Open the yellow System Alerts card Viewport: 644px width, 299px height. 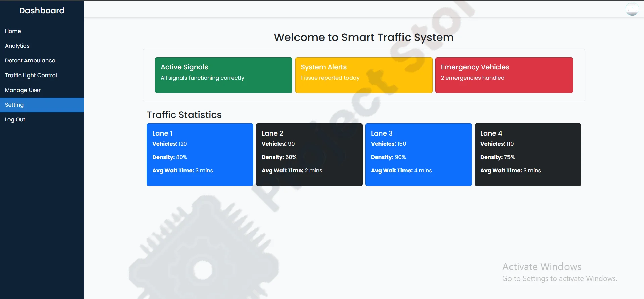coord(364,75)
